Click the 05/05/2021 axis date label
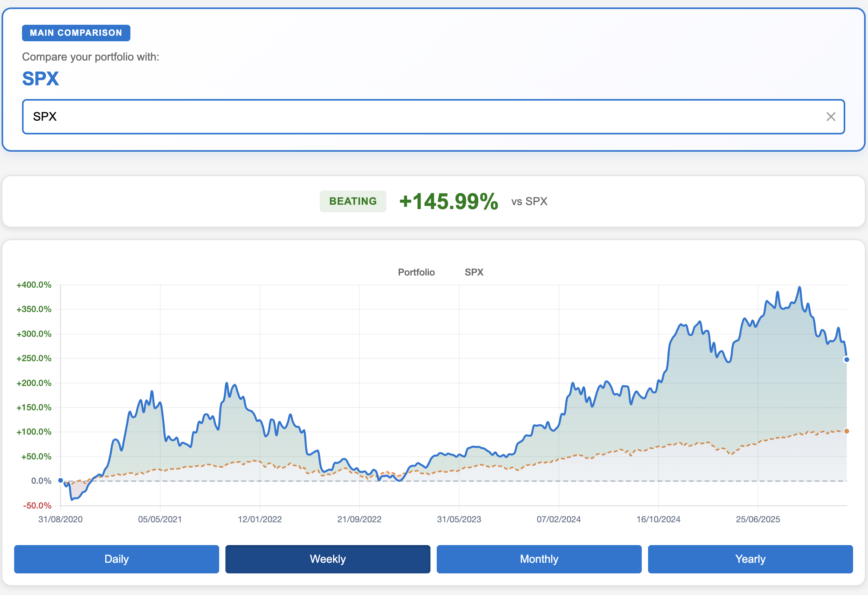The height and width of the screenshot is (595, 868). tap(160, 519)
